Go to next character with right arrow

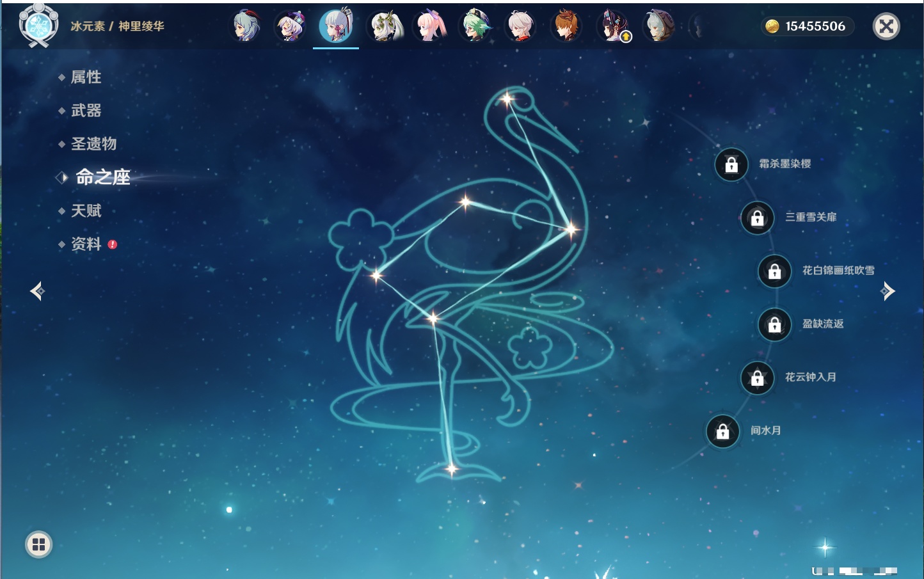(x=888, y=291)
